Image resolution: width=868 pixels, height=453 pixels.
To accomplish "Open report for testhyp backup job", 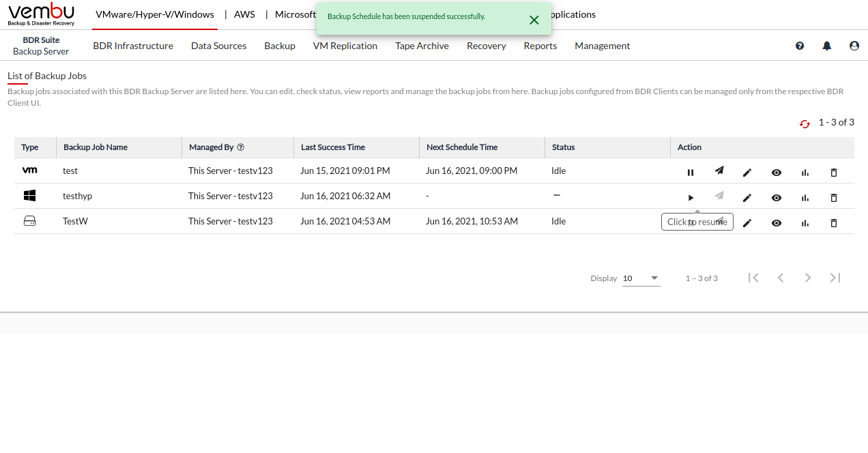I will [x=805, y=198].
